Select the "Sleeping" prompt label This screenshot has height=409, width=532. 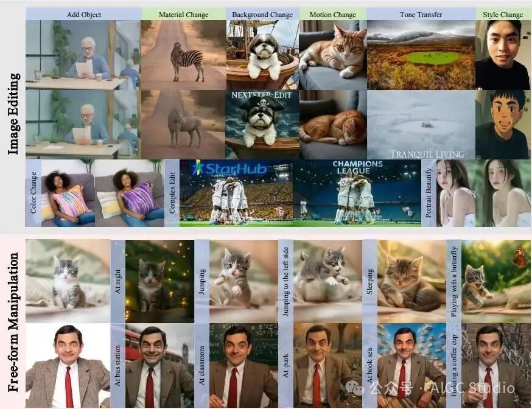click(x=370, y=281)
